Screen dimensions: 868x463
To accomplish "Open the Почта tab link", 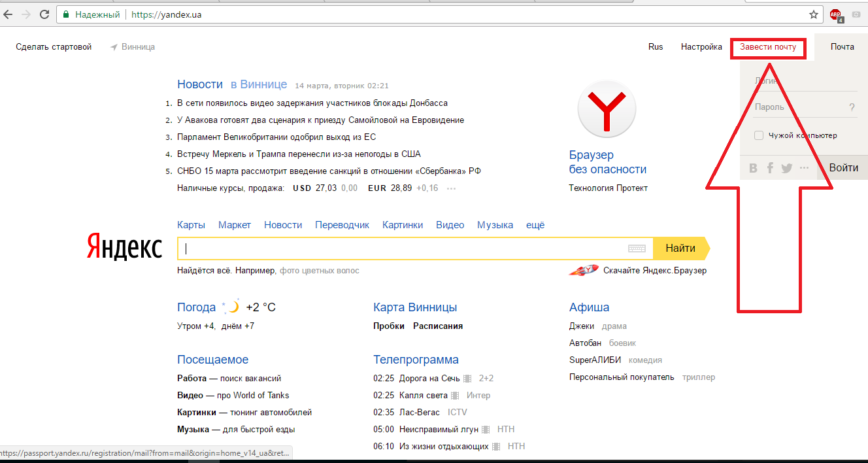I will click(x=843, y=47).
